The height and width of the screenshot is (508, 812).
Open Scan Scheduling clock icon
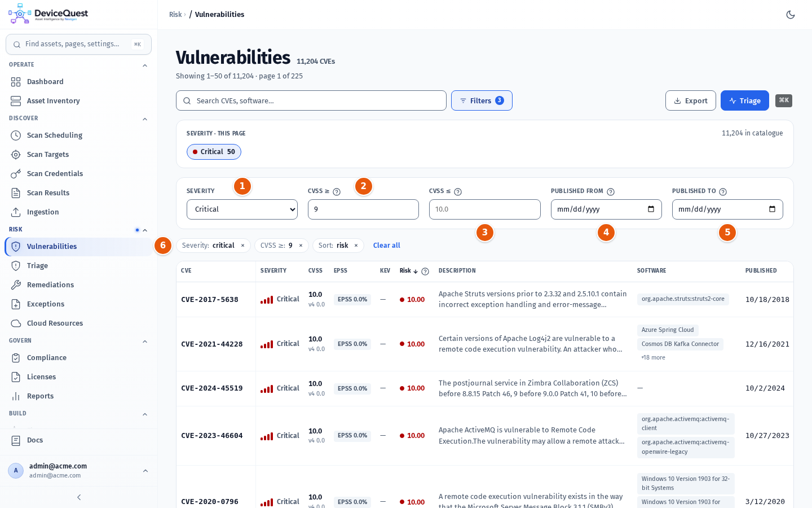[16, 135]
